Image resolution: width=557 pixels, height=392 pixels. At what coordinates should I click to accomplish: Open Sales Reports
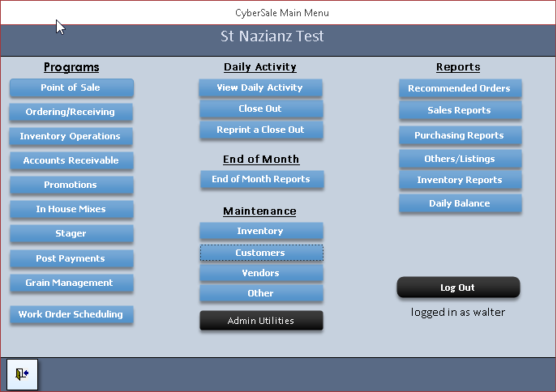click(460, 110)
